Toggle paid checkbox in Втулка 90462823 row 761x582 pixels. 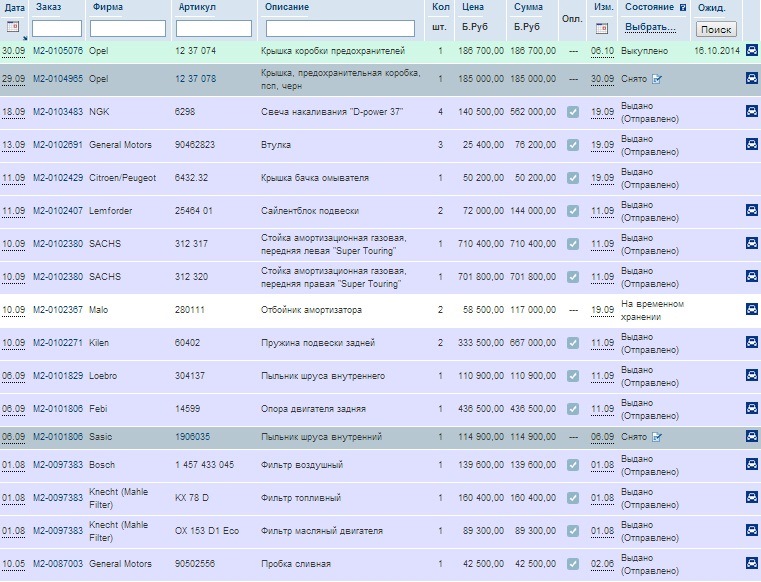[x=573, y=145]
